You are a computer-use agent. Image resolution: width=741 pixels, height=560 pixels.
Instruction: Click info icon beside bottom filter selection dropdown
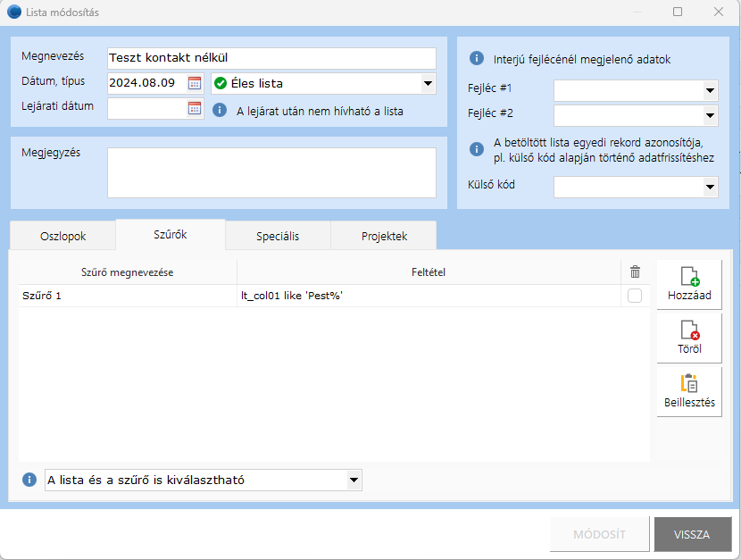29,480
